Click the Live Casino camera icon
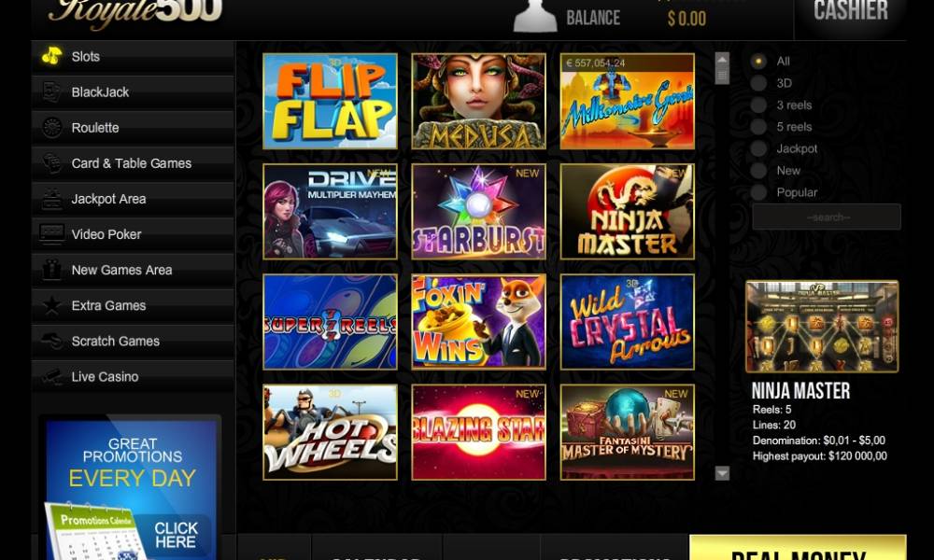 point(51,377)
